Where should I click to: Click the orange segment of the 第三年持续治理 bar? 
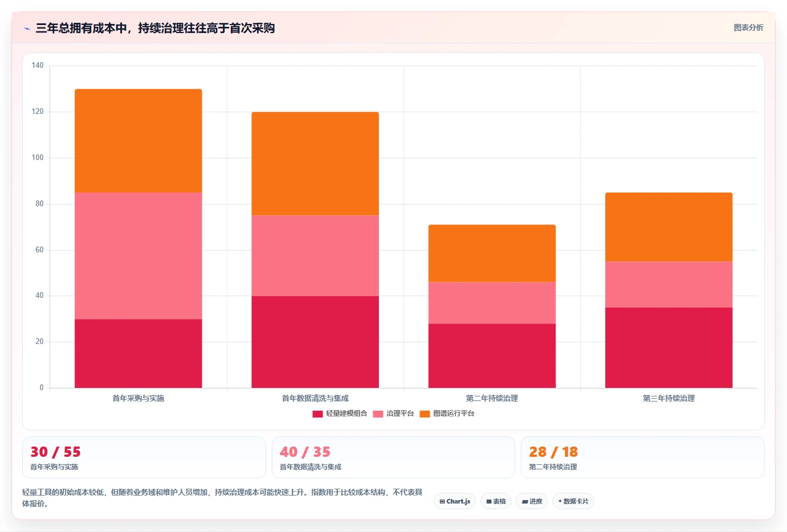[x=668, y=227]
